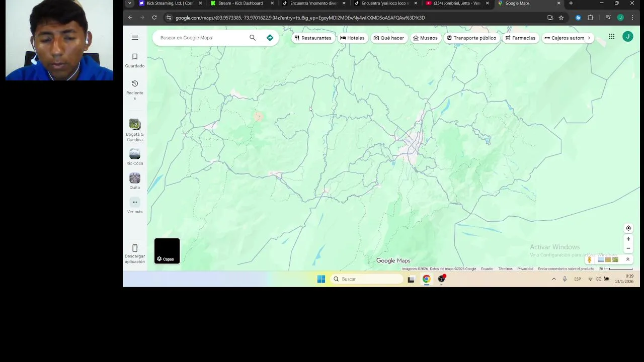Show more category chips with right arrow
Image resolution: width=644 pixels, height=362 pixels.
point(589,38)
